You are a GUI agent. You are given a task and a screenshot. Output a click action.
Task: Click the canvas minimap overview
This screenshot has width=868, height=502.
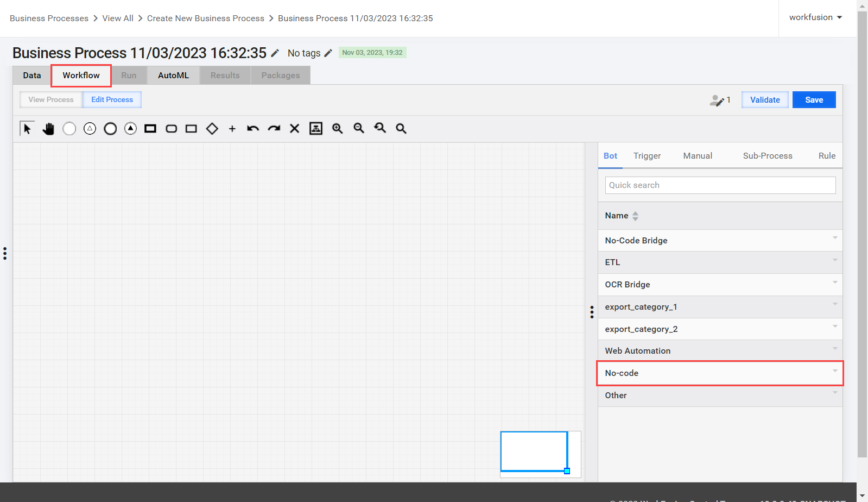coord(541,455)
